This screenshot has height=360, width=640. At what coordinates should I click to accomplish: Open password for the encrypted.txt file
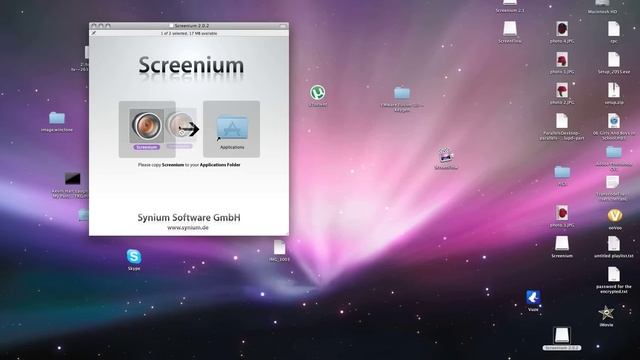point(613,275)
